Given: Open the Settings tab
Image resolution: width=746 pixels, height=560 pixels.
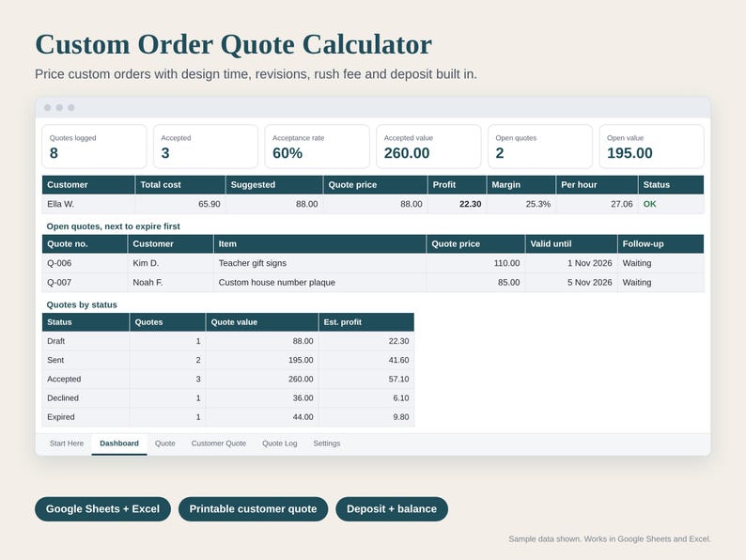Looking at the screenshot, I should click(x=327, y=443).
